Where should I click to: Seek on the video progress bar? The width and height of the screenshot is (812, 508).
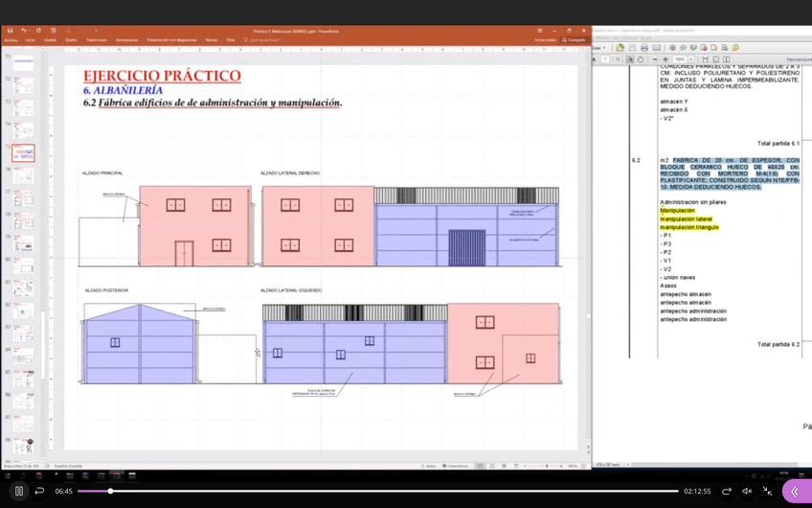(x=378, y=491)
